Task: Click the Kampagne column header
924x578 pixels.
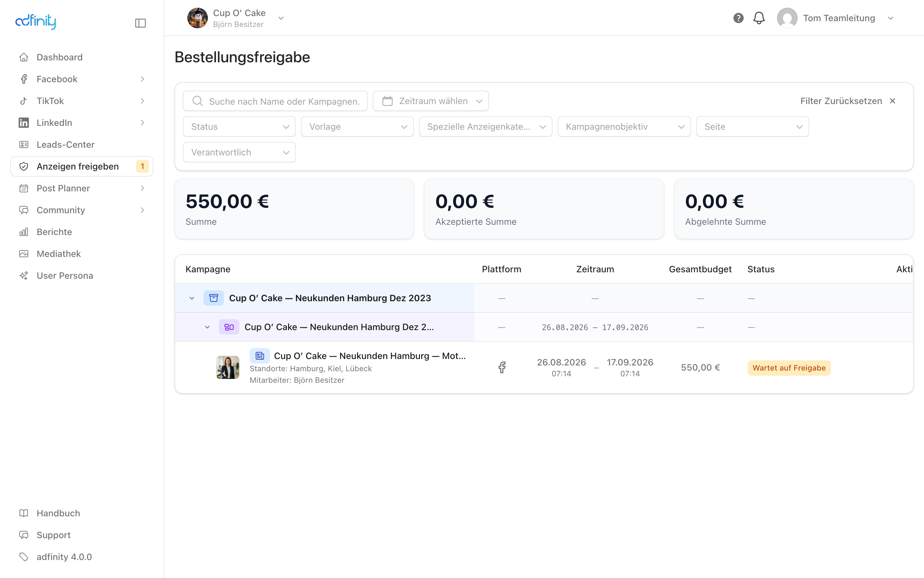Action: coord(208,269)
